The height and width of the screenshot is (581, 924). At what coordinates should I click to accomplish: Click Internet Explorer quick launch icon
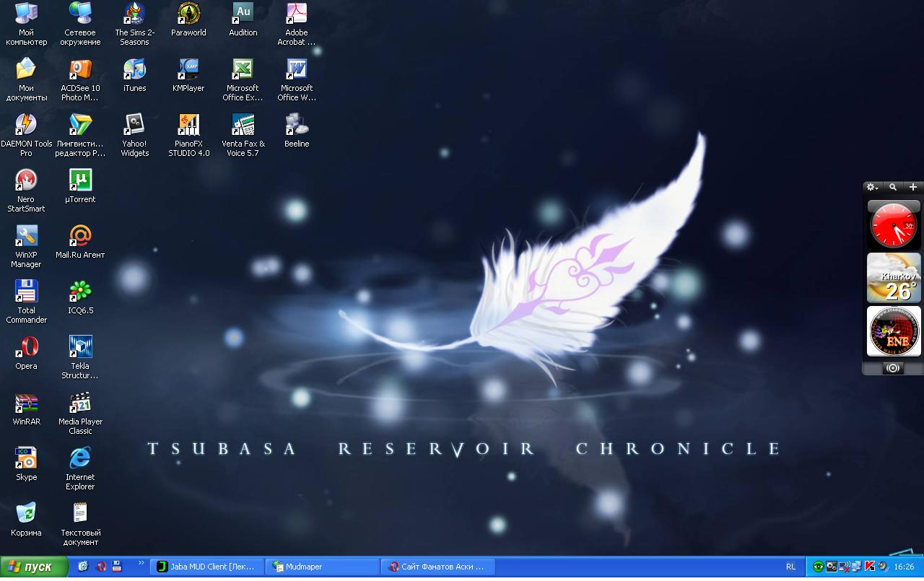[83, 567]
